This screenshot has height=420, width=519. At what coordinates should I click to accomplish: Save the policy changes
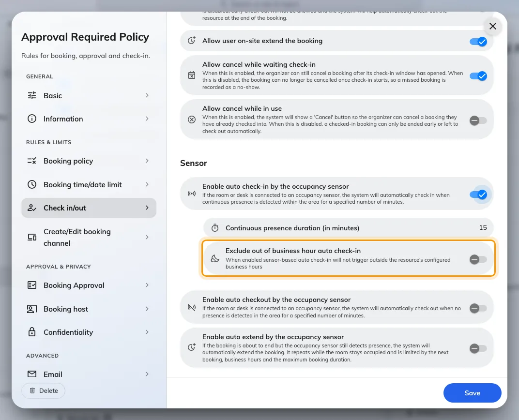click(x=472, y=393)
